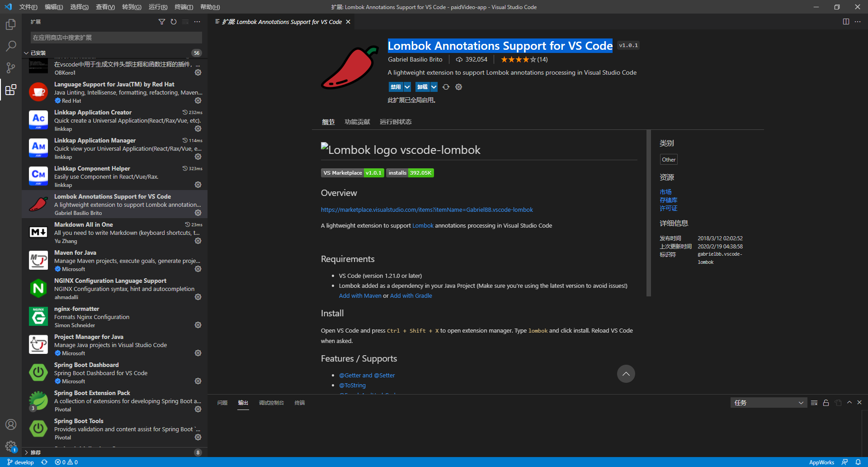Open notifications bell in status bar
This screenshot has width=868, height=467.
coord(858,462)
